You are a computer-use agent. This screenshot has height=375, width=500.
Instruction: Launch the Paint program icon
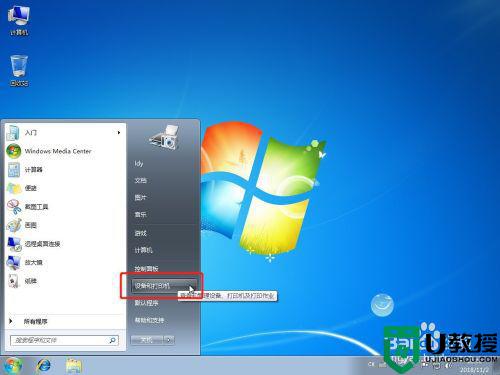pos(14,225)
